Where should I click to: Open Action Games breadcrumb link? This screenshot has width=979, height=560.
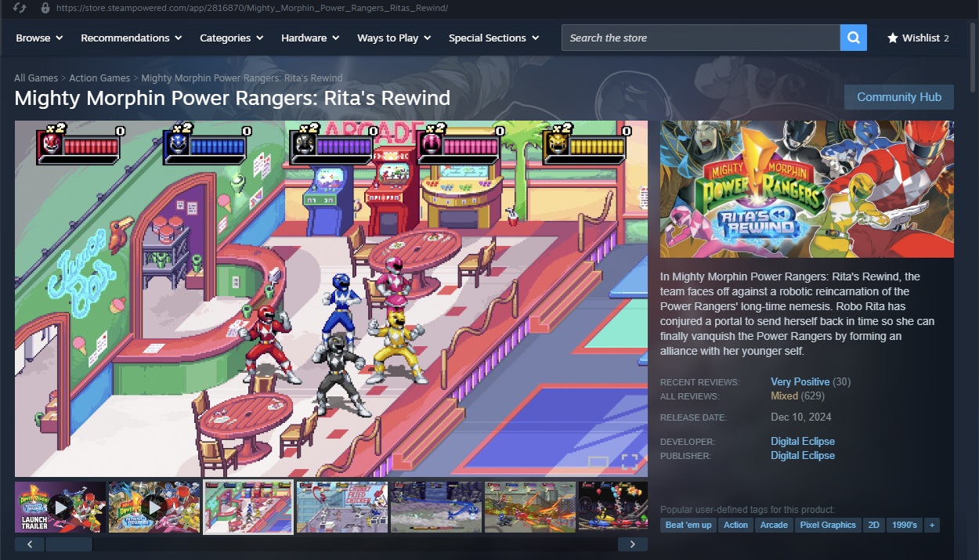(99, 78)
